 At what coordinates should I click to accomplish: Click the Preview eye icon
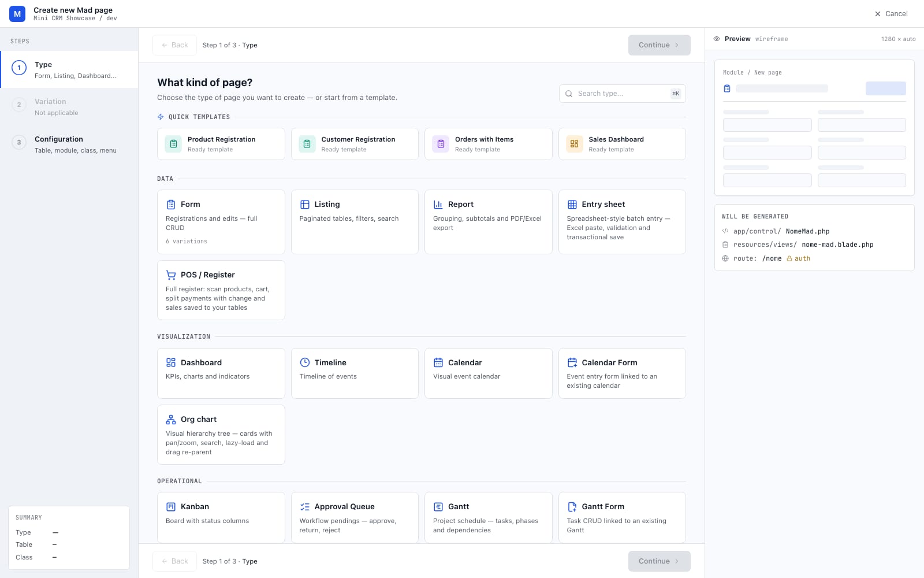(717, 39)
